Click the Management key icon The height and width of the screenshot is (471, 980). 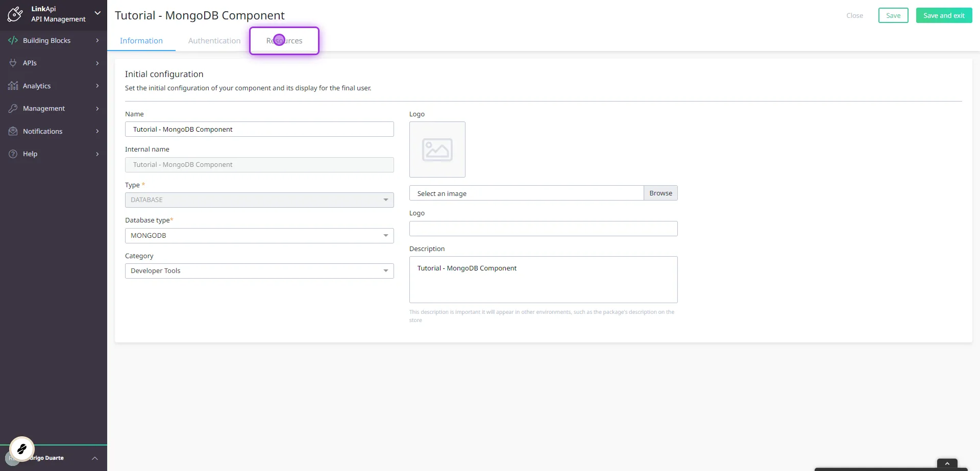(13, 108)
